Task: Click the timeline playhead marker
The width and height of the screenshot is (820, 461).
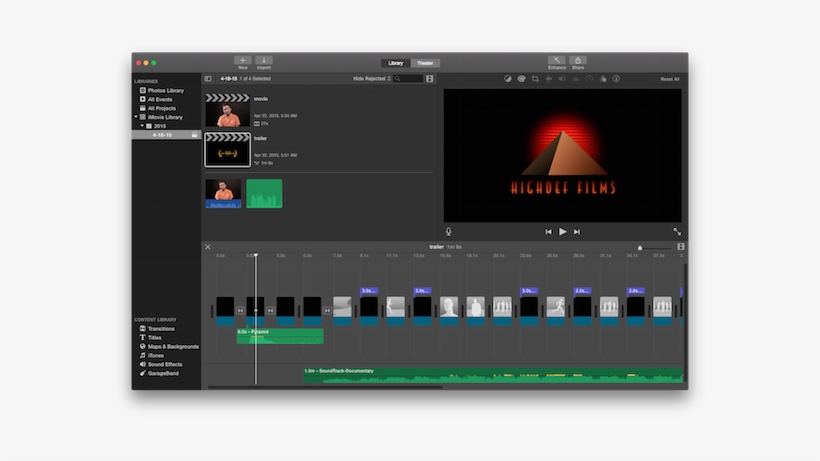Action: pos(256,255)
